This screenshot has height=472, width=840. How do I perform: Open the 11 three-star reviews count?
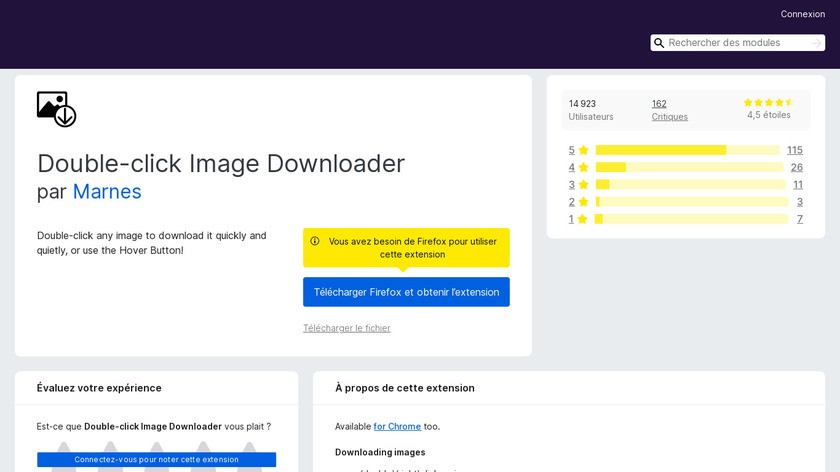798,184
